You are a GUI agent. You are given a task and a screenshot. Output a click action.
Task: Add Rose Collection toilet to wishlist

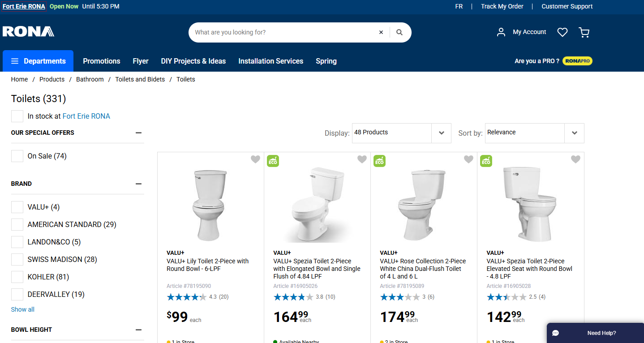point(468,159)
